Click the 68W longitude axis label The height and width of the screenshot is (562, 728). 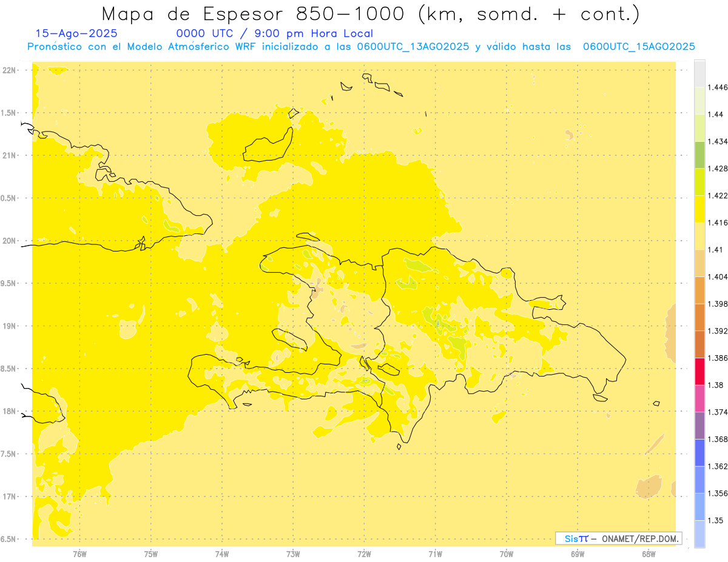649,553
